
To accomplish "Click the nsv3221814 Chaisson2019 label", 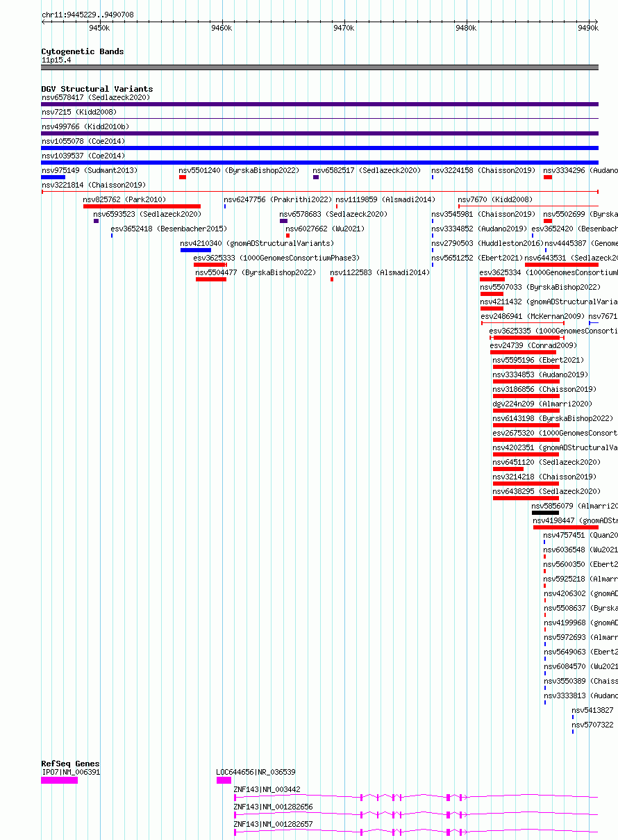I will tap(93, 185).
